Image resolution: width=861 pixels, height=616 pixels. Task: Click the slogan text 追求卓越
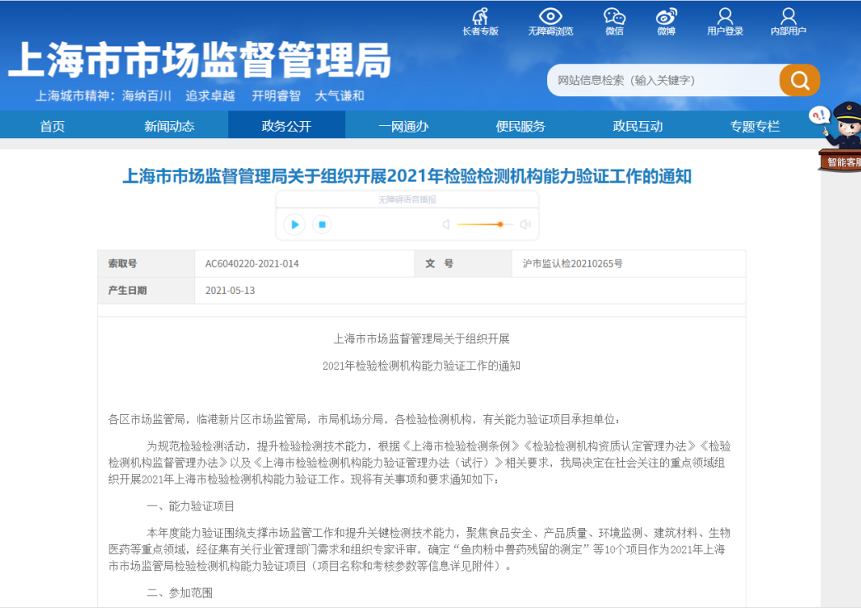pyautogui.click(x=210, y=96)
